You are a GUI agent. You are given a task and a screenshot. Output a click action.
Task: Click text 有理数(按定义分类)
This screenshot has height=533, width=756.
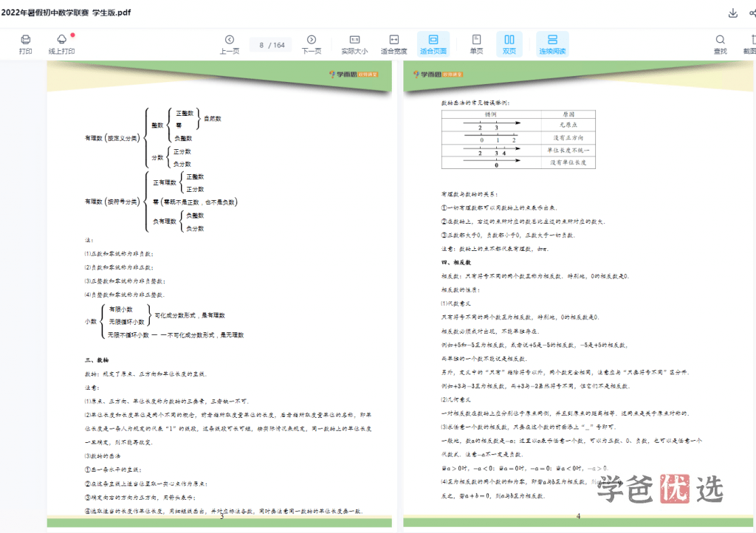coord(112,138)
